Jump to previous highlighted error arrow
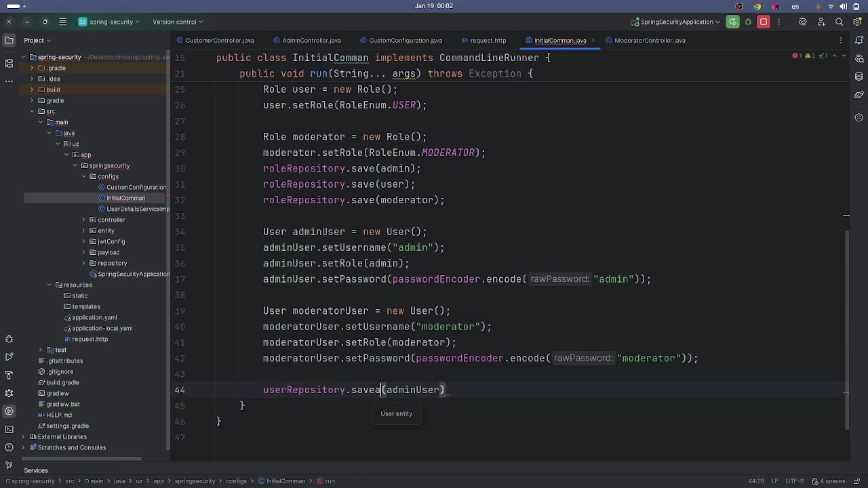This screenshot has height=488, width=868. [x=835, y=56]
